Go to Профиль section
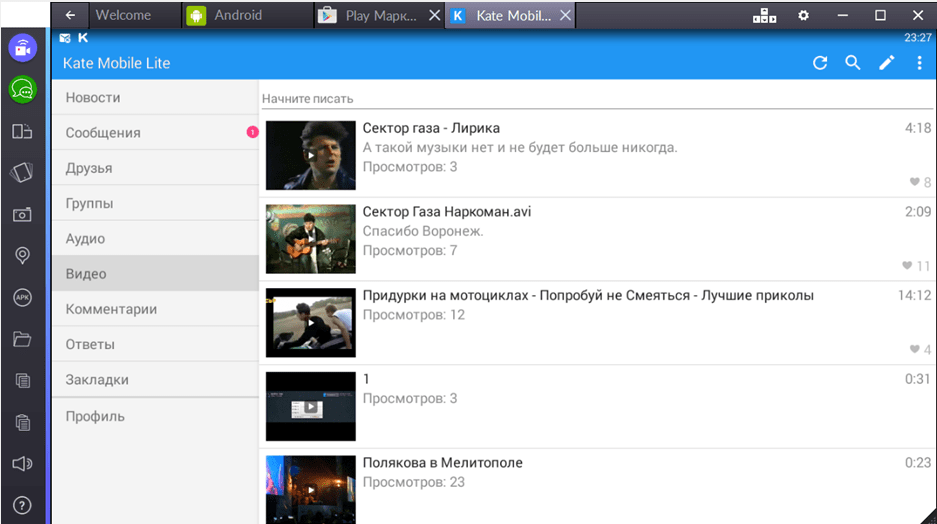The image size is (937, 524). pyautogui.click(x=95, y=416)
